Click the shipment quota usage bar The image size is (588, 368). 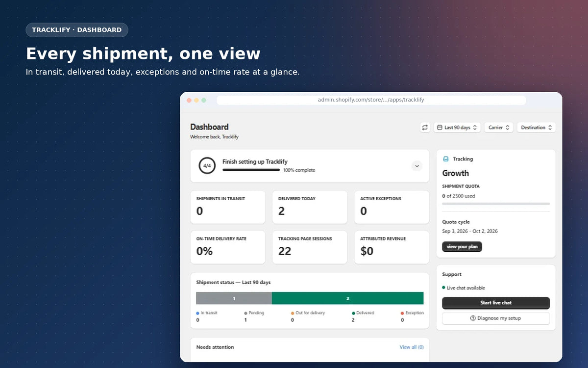pyautogui.click(x=496, y=204)
